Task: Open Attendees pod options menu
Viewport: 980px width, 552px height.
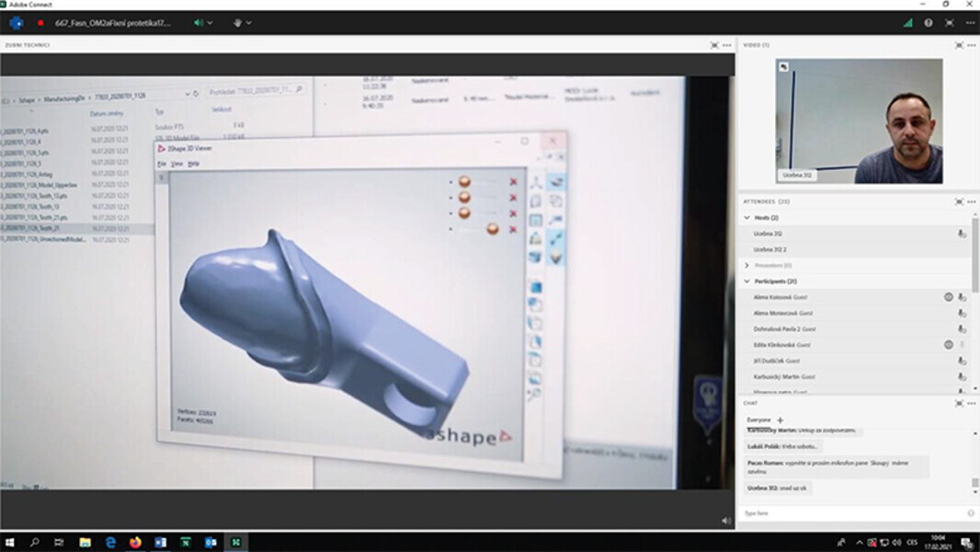Action: 971,201
